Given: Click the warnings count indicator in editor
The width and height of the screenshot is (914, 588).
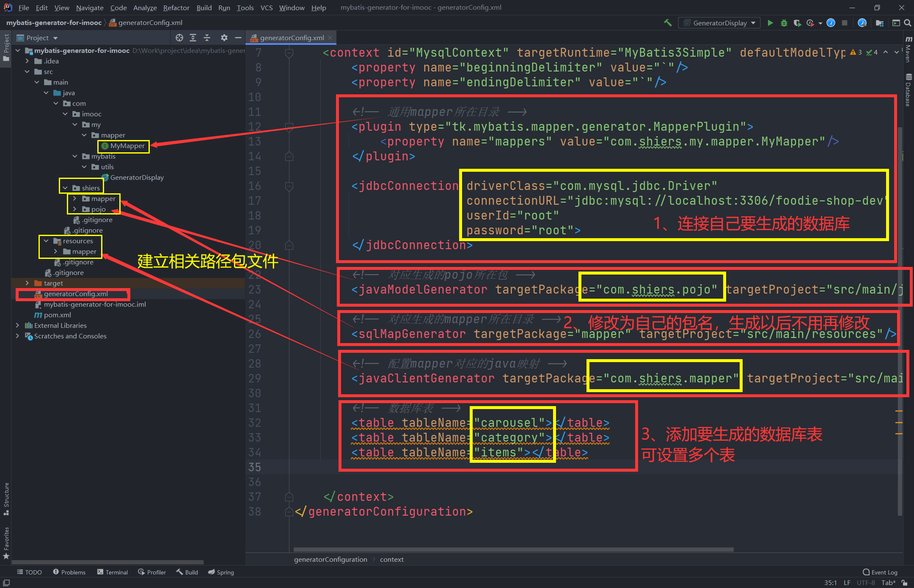Looking at the screenshot, I should (856, 52).
